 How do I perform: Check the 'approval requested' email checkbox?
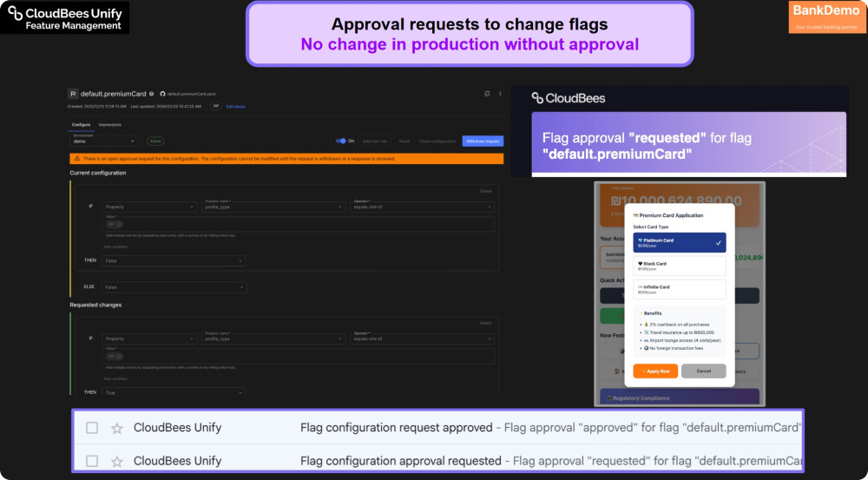pos(92,461)
